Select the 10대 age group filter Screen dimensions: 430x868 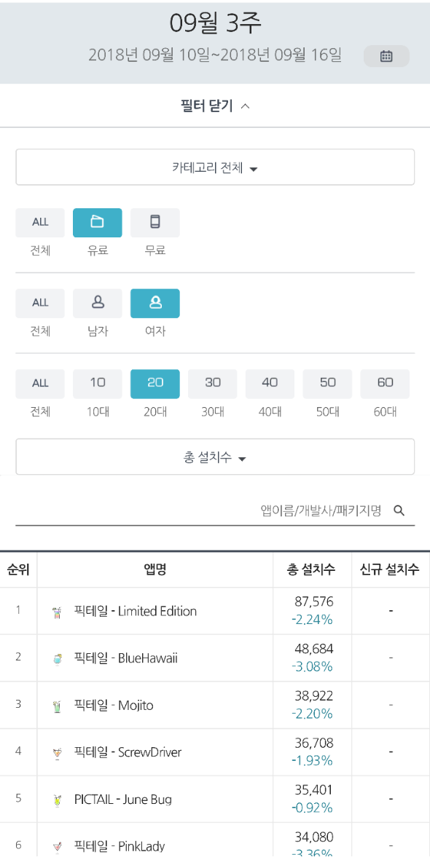(98, 384)
